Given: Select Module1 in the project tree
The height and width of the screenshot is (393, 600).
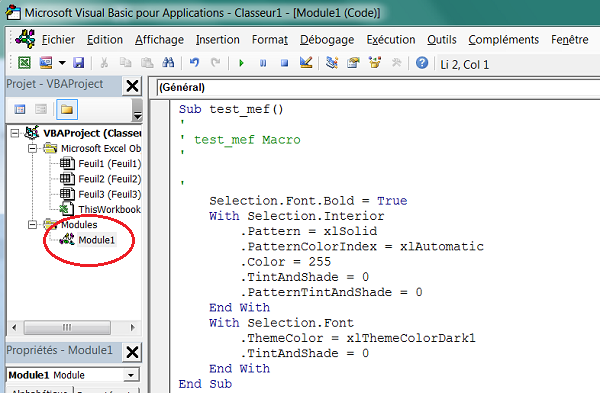Looking at the screenshot, I should pos(96,240).
